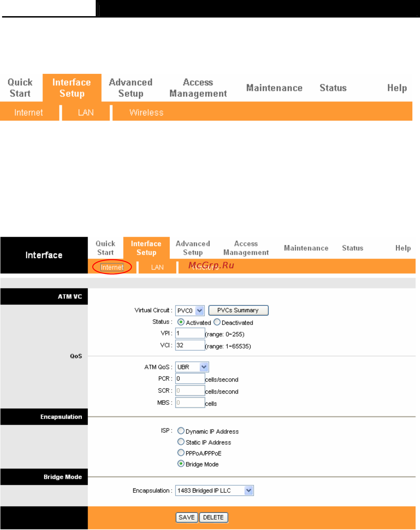Select Wireless submenu in the upper orange bar
This screenshot has height=530, width=420.
(146, 112)
